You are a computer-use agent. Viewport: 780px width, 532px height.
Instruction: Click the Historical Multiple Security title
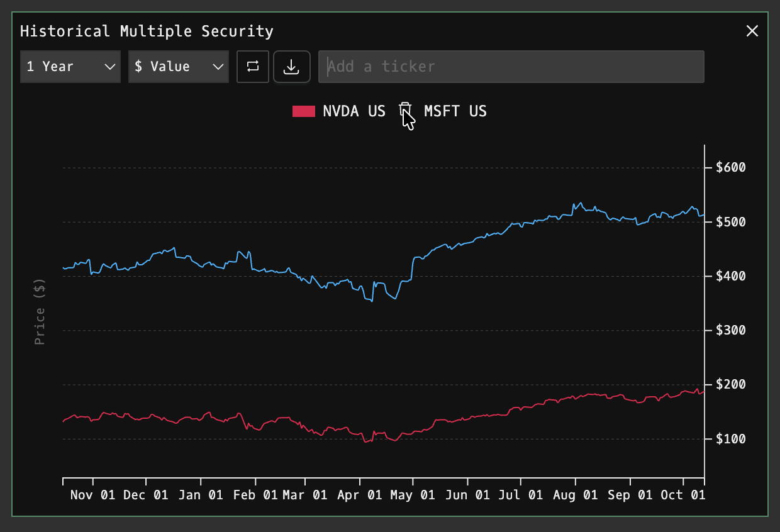point(147,31)
